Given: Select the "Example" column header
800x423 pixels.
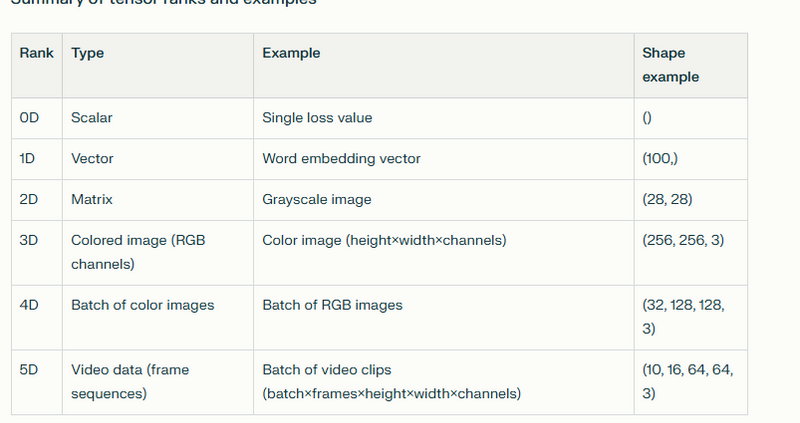Looking at the screenshot, I should click(x=291, y=53).
